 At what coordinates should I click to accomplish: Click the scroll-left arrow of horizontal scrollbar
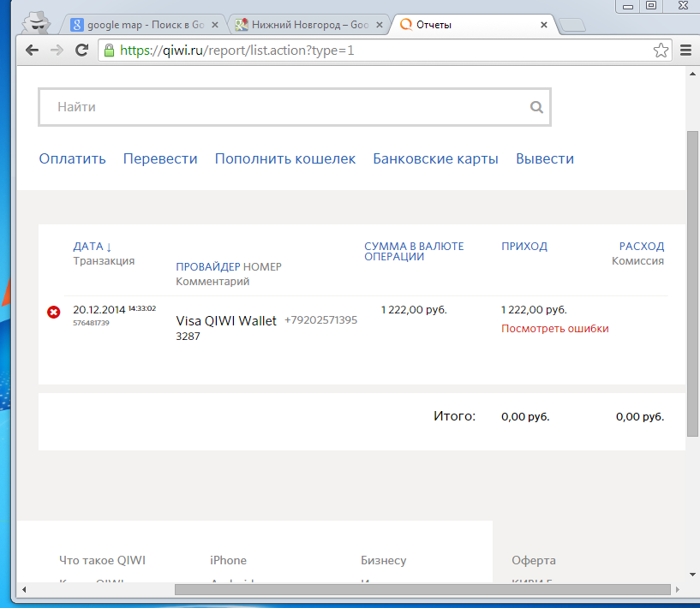tap(24, 590)
